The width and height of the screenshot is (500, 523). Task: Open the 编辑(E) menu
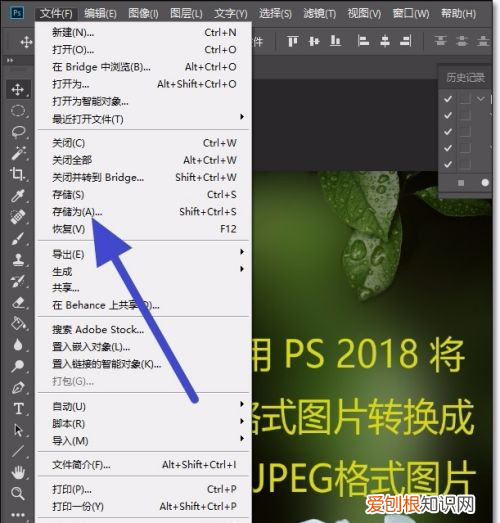click(x=100, y=14)
